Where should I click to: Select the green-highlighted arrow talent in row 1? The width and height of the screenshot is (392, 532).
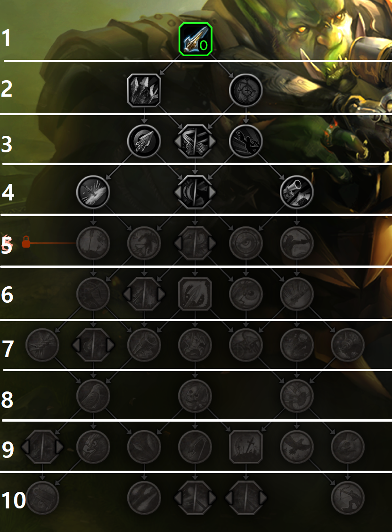pos(195,39)
